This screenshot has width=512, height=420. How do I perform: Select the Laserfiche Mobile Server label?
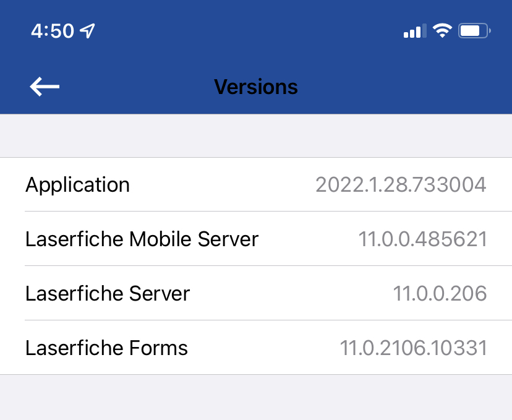click(142, 239)
